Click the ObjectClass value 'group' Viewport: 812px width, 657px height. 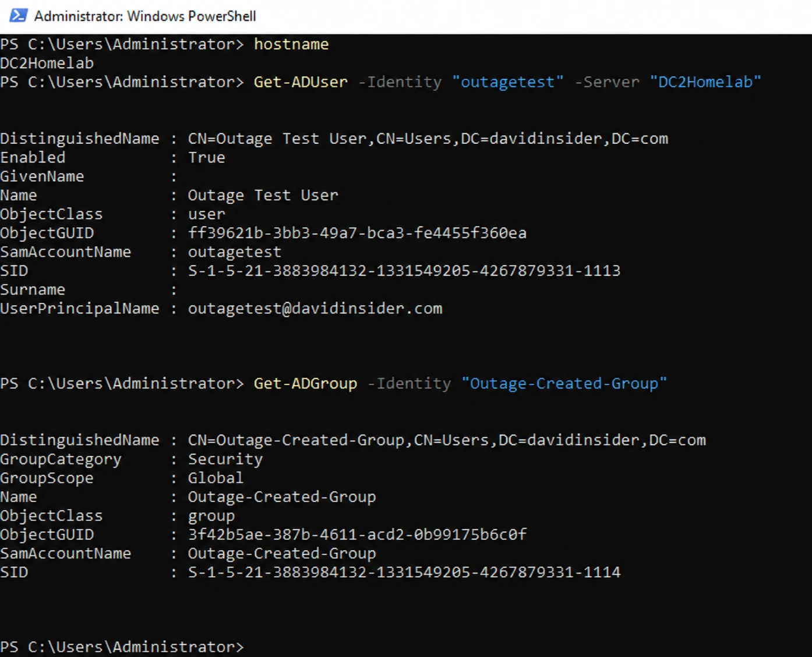tap(211, 516)
